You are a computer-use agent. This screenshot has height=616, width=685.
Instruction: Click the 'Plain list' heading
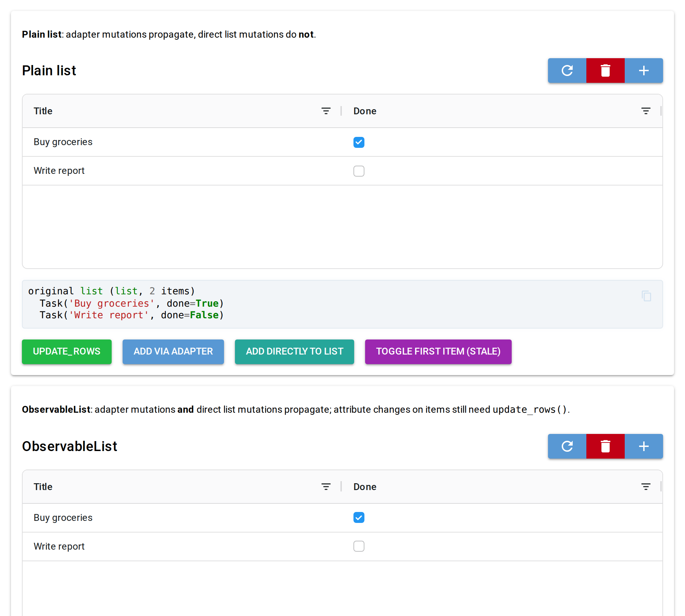(49, 70)
